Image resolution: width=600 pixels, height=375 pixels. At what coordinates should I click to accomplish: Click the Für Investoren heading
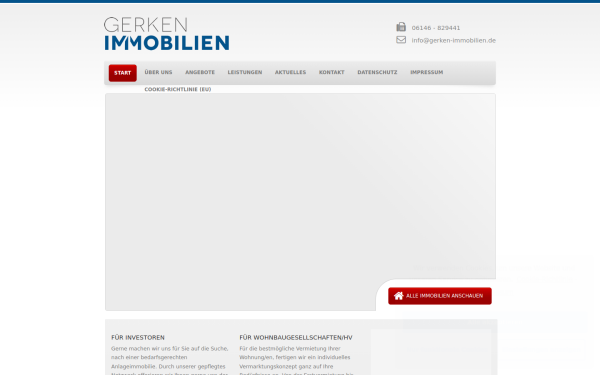(138, 338)
